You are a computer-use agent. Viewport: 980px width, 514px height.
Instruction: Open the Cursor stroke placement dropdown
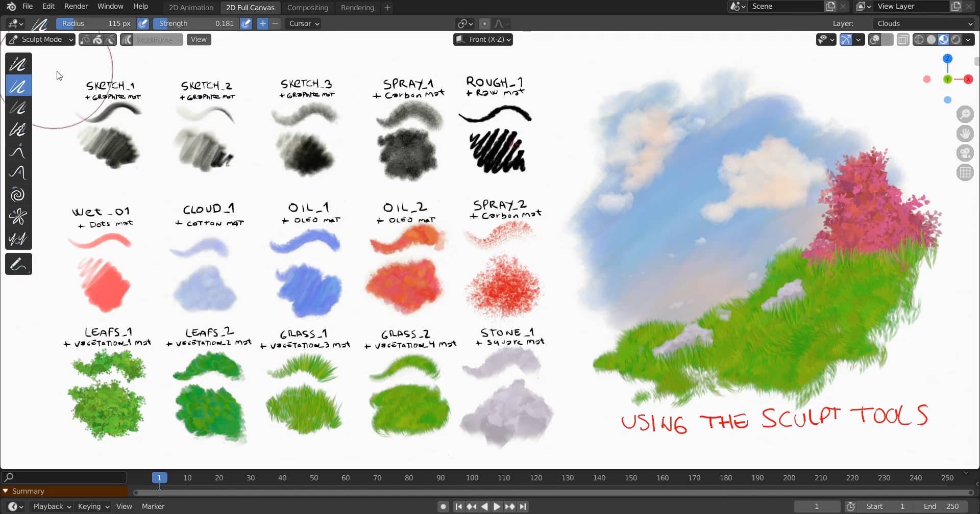303,23
